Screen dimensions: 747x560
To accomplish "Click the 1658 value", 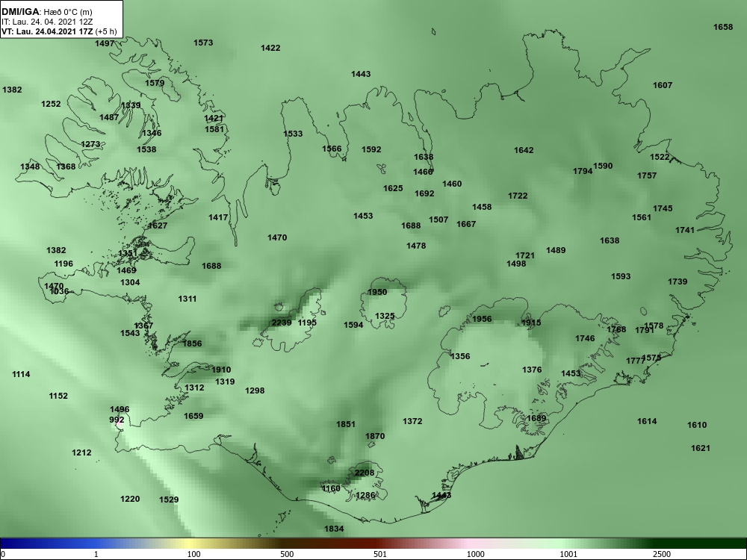I will pyautogui.click(x=723, y=27).
